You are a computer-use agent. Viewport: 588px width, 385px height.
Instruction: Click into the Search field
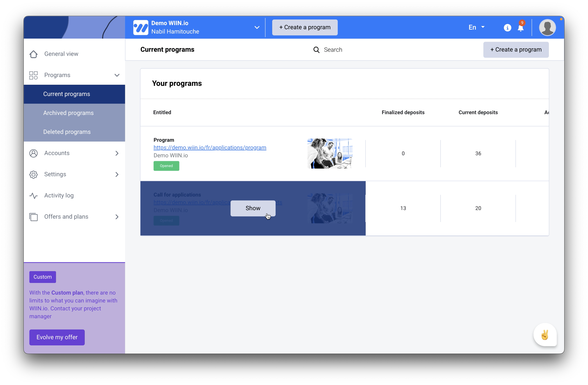point(333,50)
